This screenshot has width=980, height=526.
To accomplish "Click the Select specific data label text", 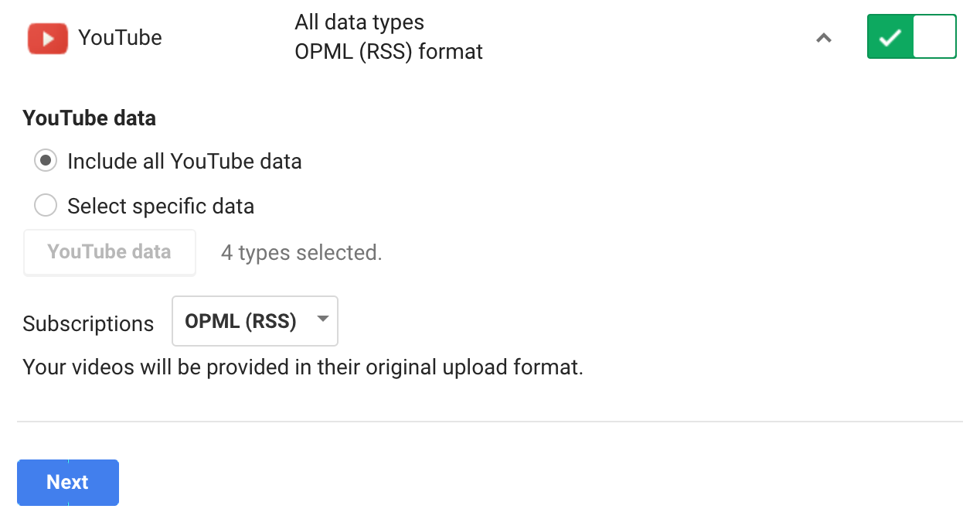I will (161, 206).
